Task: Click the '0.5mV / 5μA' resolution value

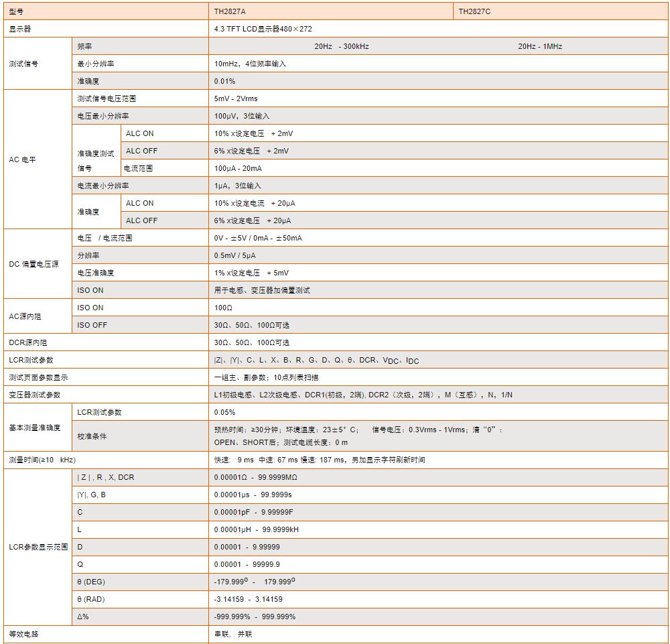Action: [x=234, y=255]
